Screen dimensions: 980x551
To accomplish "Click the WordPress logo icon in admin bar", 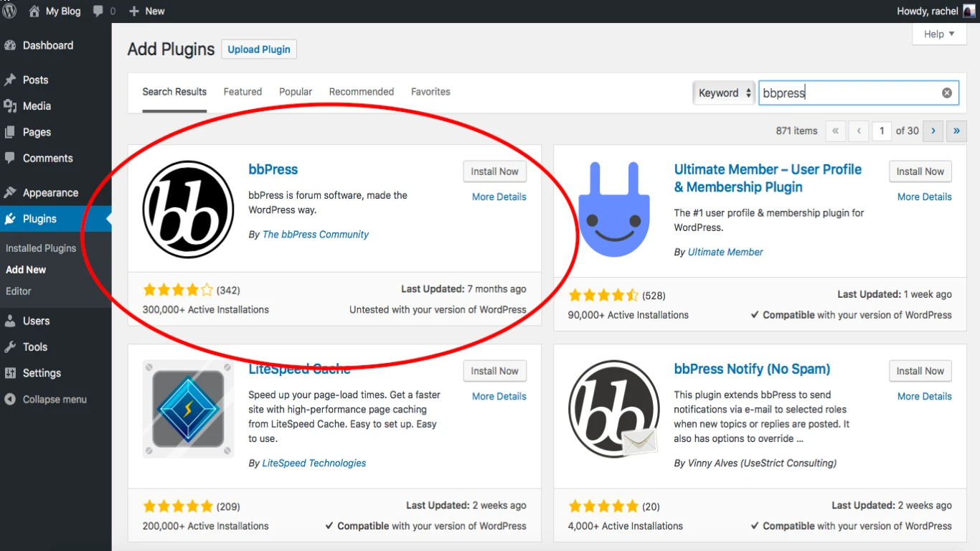I will pyautogui.click(x=9, y=11).
